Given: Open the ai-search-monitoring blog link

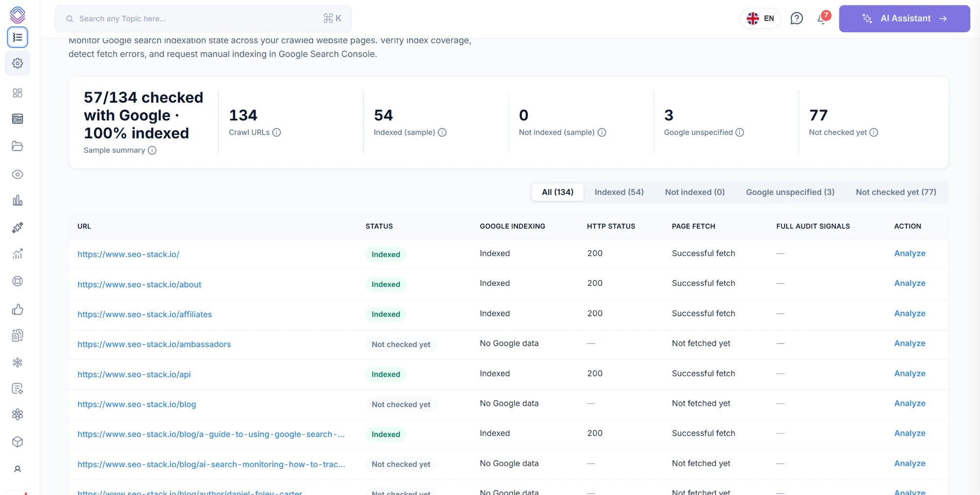Looking at the screenshot, I should (x=211, y=464).
